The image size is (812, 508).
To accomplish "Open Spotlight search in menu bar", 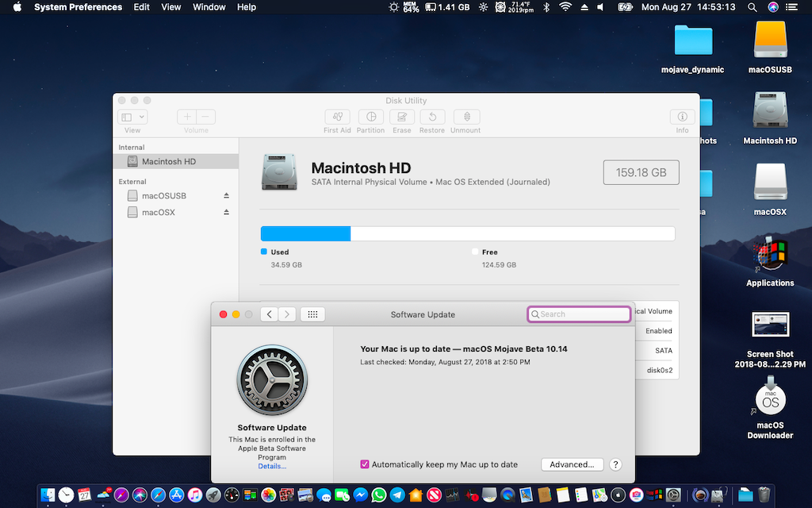I will [752, 7].
